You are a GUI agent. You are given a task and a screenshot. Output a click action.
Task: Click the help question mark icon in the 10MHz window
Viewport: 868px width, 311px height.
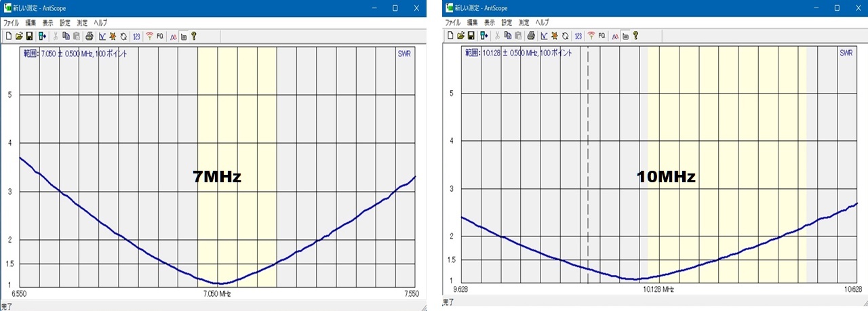coord(635,35)
